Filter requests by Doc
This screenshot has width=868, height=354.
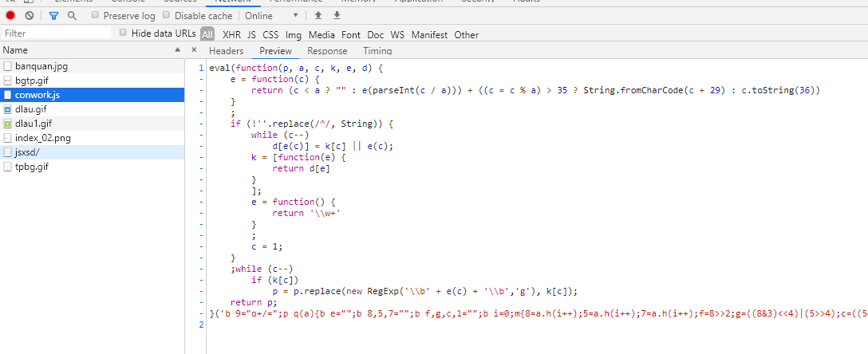[375, 35]
